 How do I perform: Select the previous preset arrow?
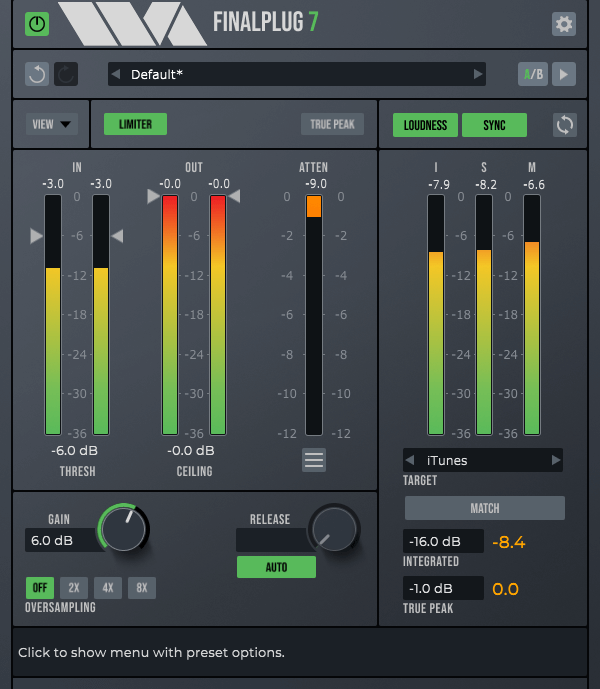pyautogui.click(x=116, y=74)
